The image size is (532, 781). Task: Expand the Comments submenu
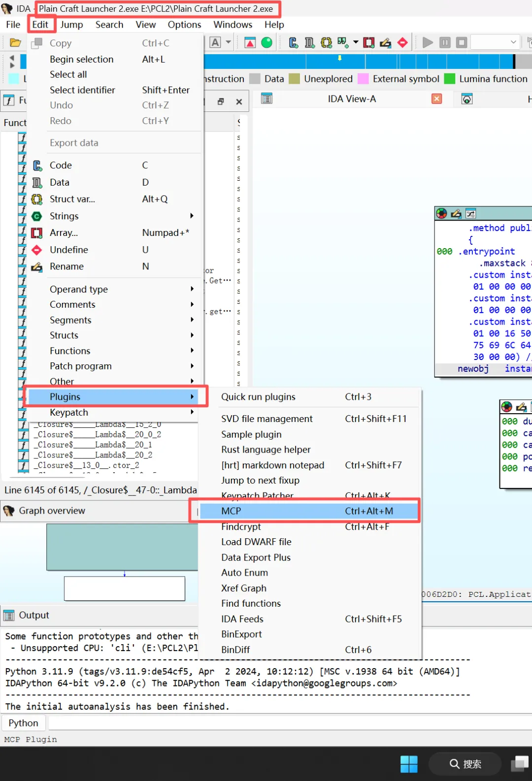pos(115,304)
